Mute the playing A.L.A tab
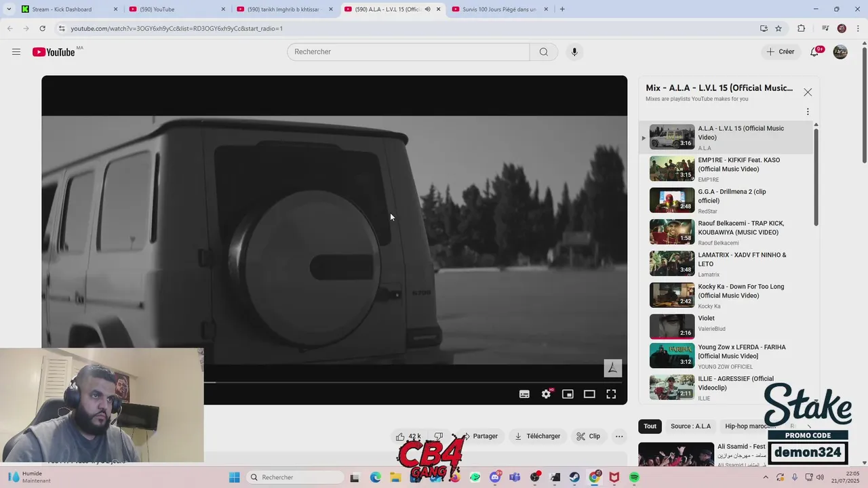The height and width of the screenshot is (488, 868). [x=428, y=9]
